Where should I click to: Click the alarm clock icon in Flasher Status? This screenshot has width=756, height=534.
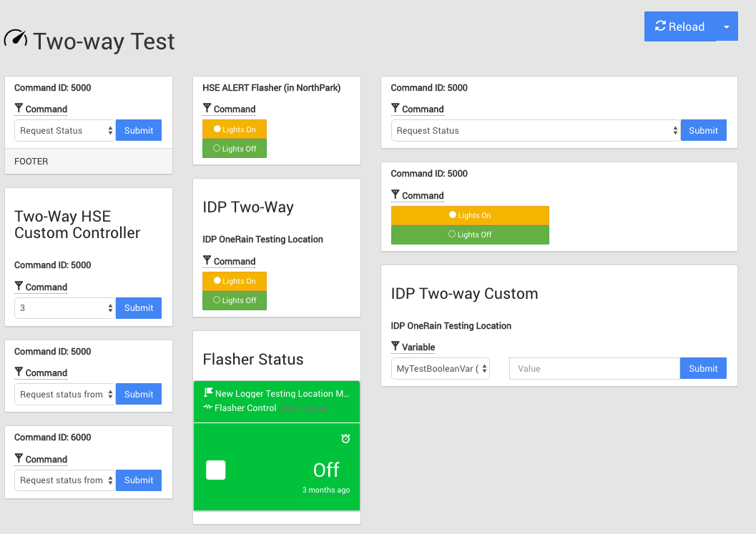tap(345, 439)
